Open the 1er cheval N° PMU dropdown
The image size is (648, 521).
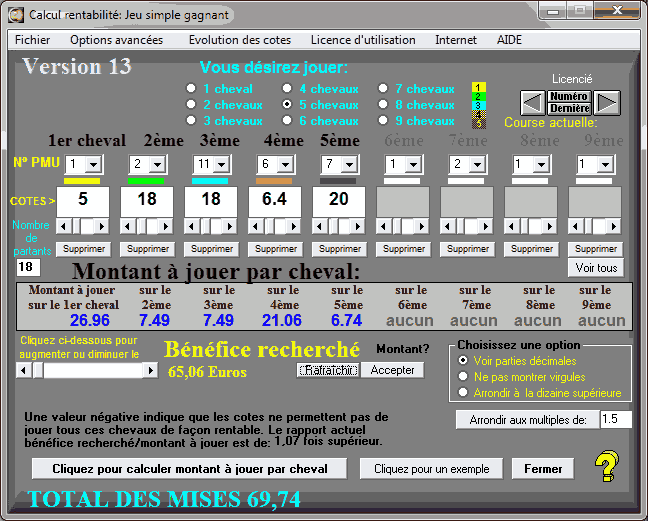(x=93, y=163)
